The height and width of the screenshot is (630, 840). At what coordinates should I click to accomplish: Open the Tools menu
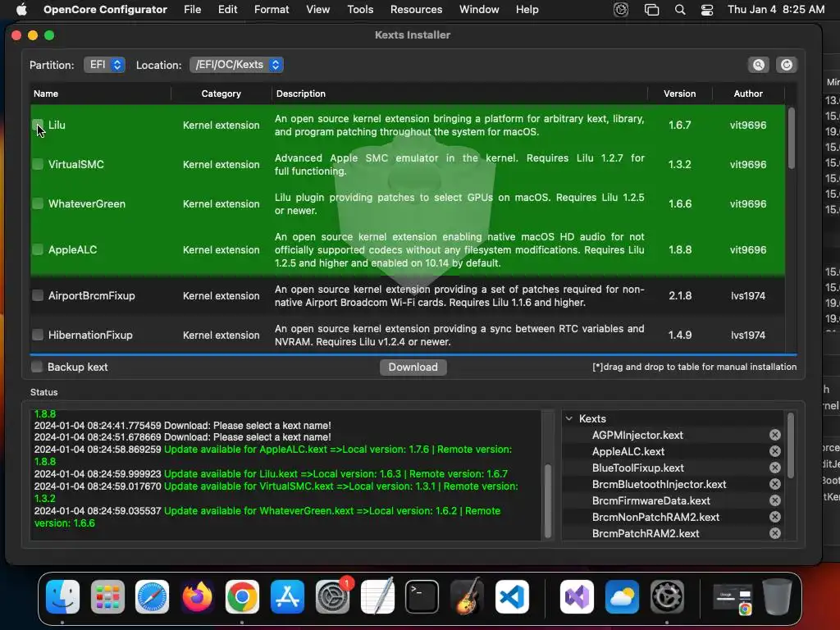point(360,10)
